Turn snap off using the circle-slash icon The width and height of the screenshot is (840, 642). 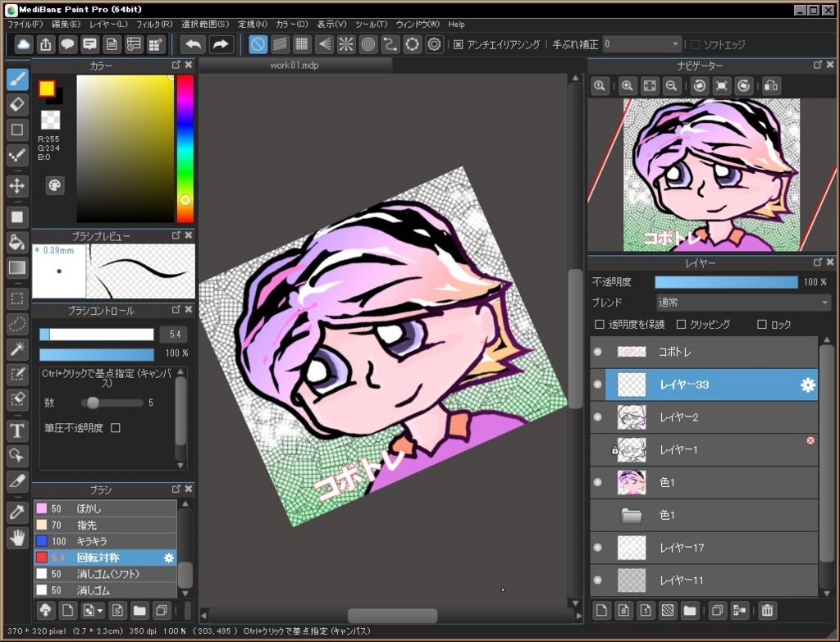(258, 44)
